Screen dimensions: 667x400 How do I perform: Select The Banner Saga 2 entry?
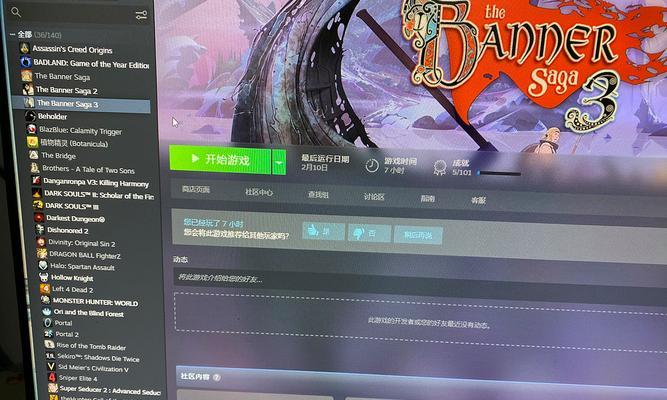(x=67, y=90)
